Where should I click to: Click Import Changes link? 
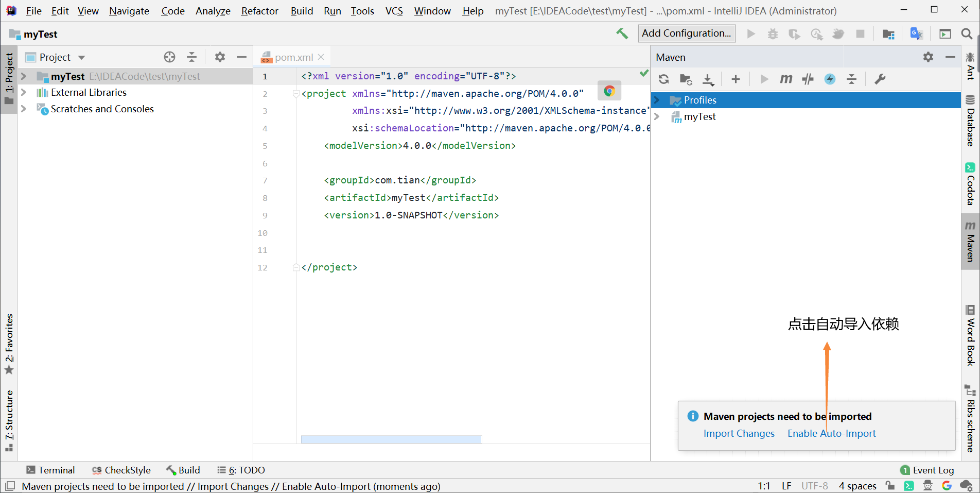click(x=739, y=434)
